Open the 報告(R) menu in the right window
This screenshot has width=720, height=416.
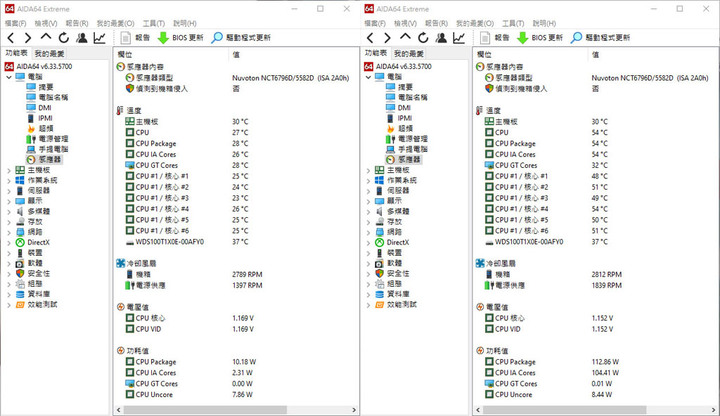tap(436, 23)
